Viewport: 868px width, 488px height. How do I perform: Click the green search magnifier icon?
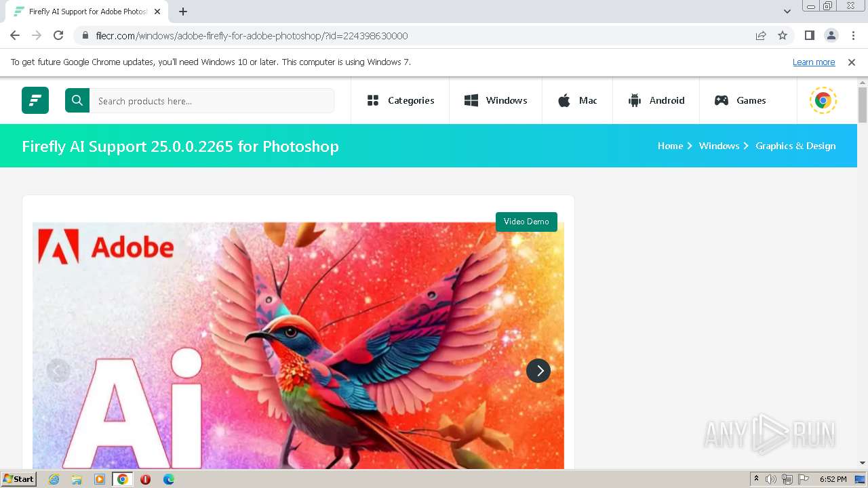[77, 100]
